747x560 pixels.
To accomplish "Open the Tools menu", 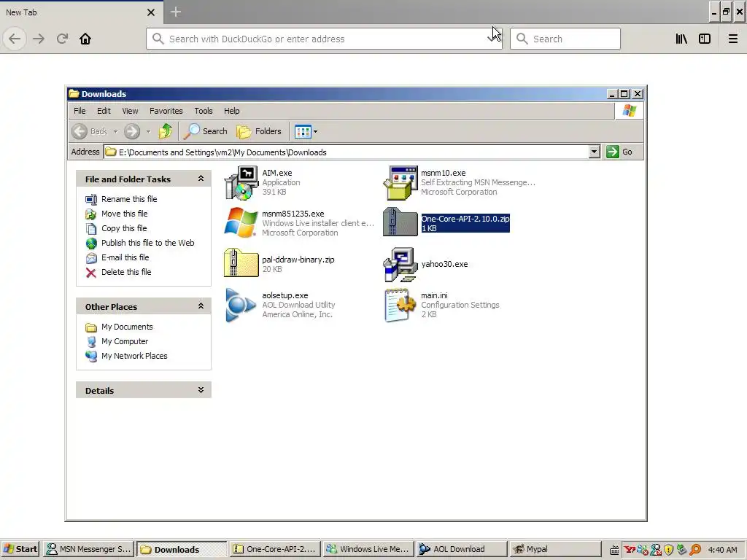I will click(x=204, y=111).
